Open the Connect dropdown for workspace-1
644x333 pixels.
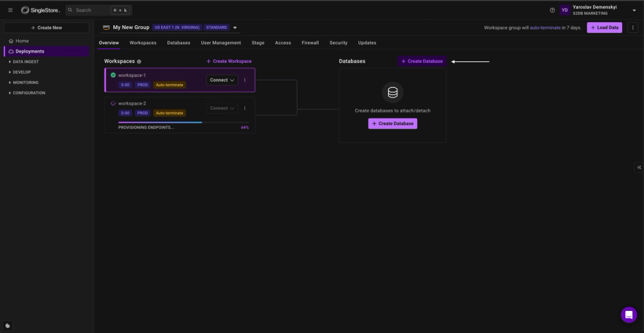(222, 80)
